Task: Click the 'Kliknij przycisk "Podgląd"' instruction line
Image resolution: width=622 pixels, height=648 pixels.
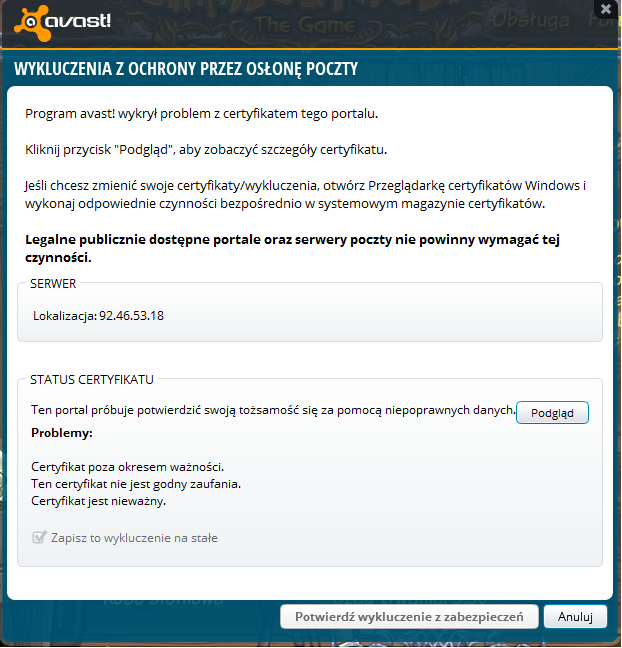Action: click(206, 149)
